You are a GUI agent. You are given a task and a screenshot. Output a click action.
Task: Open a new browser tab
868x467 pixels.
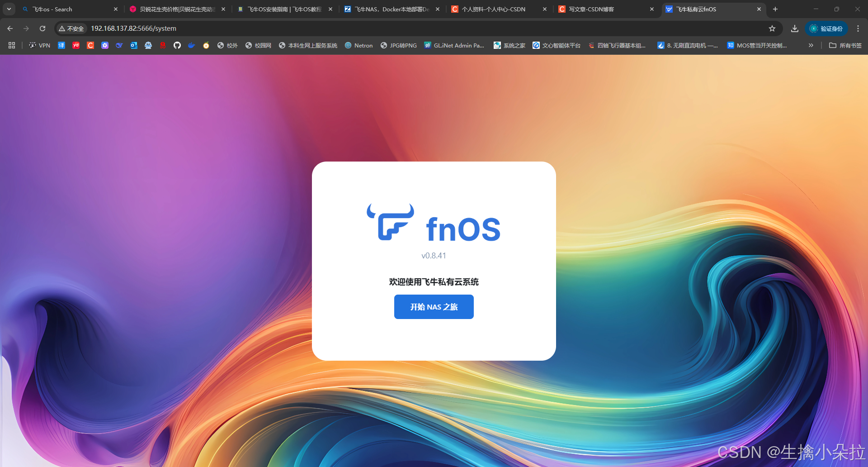pyautogui.click(x=775, y=9)
